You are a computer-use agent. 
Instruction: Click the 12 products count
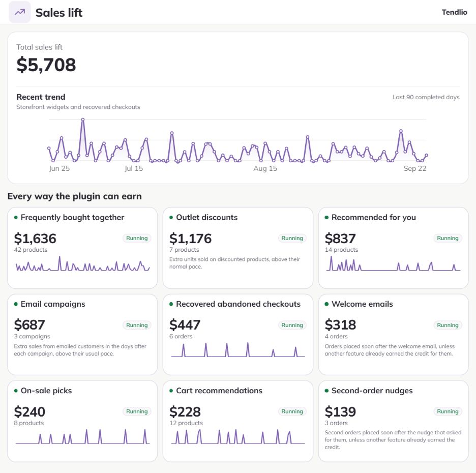(x=186, y=423)
